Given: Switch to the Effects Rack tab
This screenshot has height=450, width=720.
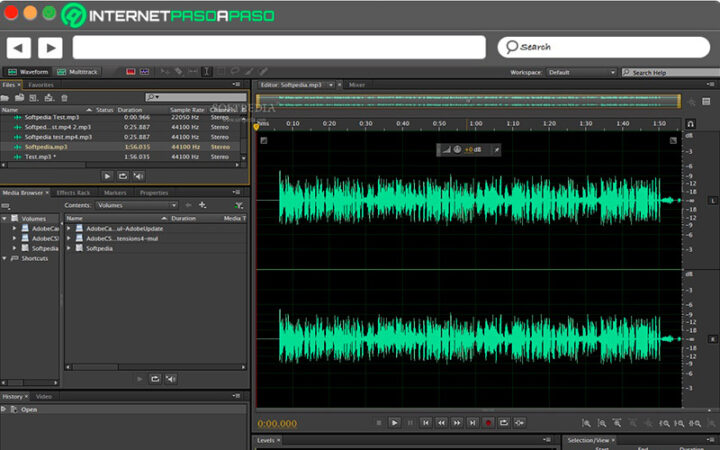Looking at the screenshot, I should point(74,192).
